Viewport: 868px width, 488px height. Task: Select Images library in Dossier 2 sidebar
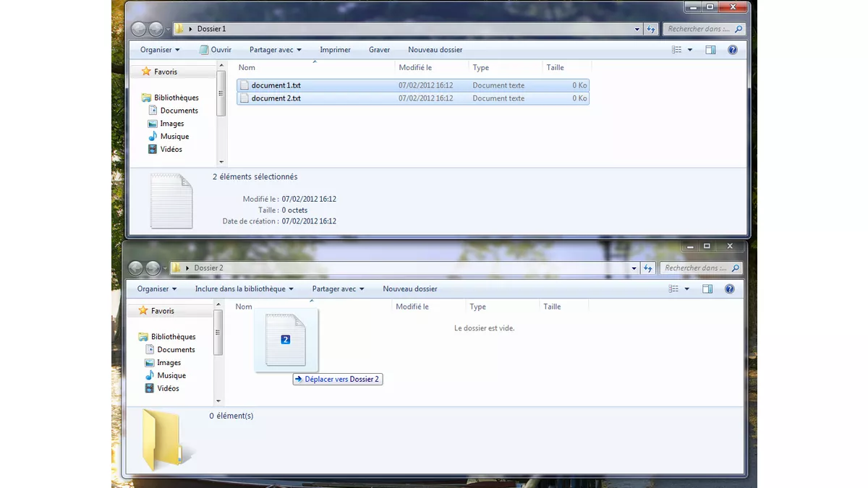(x=169, y=363)
